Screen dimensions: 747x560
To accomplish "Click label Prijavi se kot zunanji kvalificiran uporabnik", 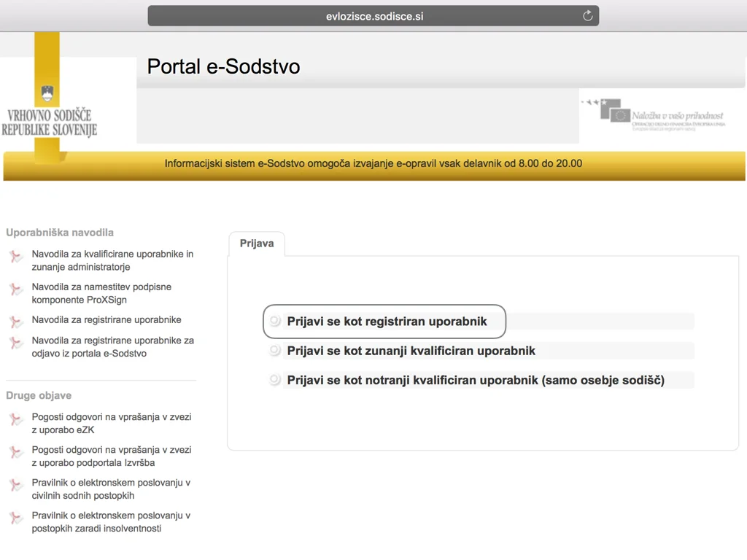I will 411,351.
